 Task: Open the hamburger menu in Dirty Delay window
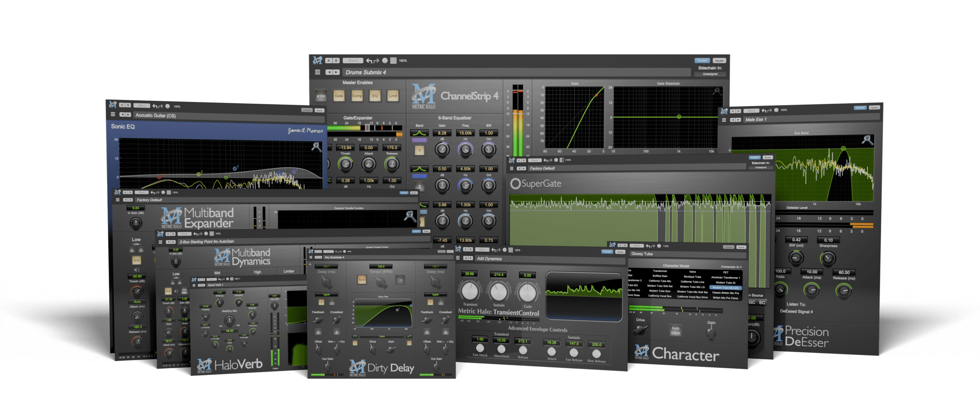[310, 257]
